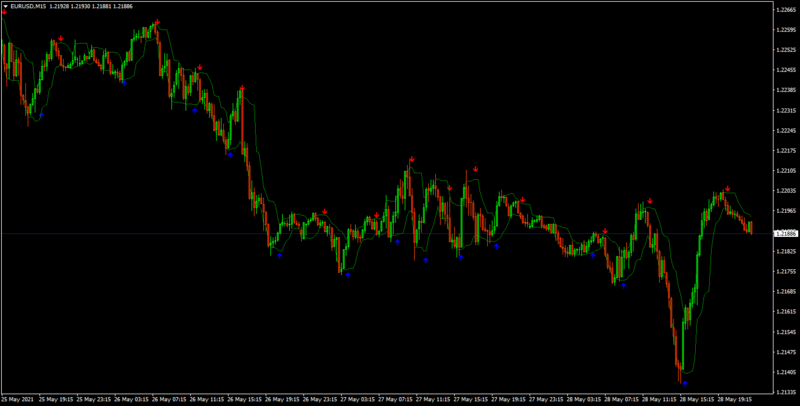Click the 27 May 07:15 time label
Viewport: 800px width, 406px height.
coord(395,399)
